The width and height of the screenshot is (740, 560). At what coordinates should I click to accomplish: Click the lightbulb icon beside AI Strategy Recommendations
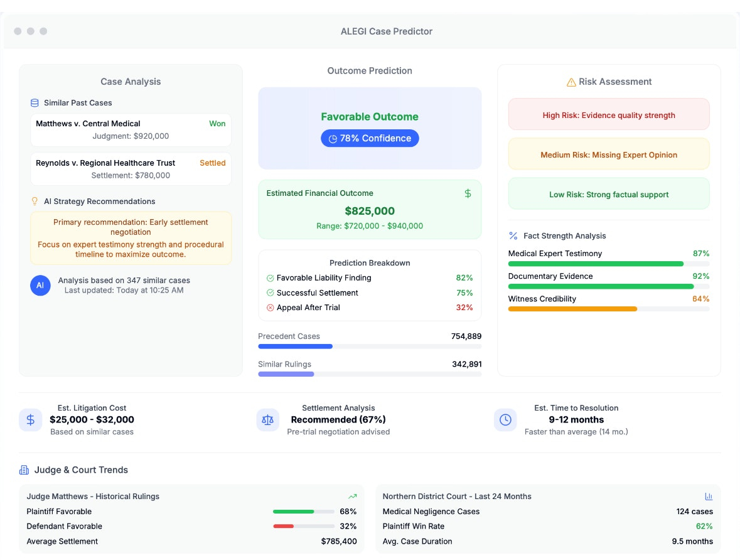(35, 201)
